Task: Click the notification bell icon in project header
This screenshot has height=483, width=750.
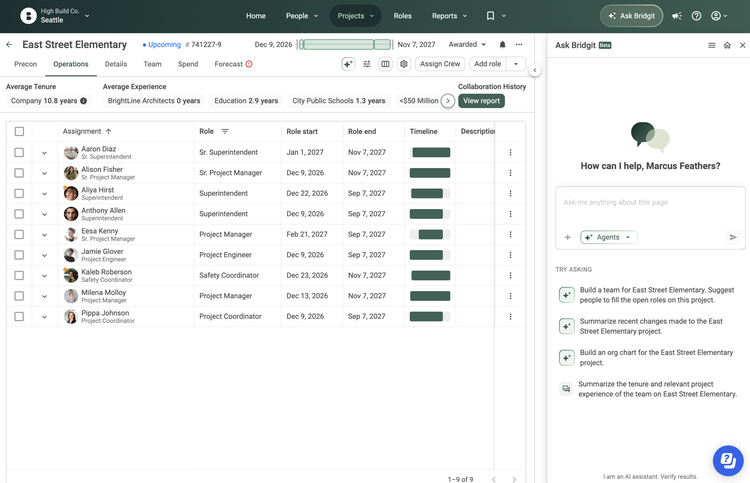Action: pos(502,44)
